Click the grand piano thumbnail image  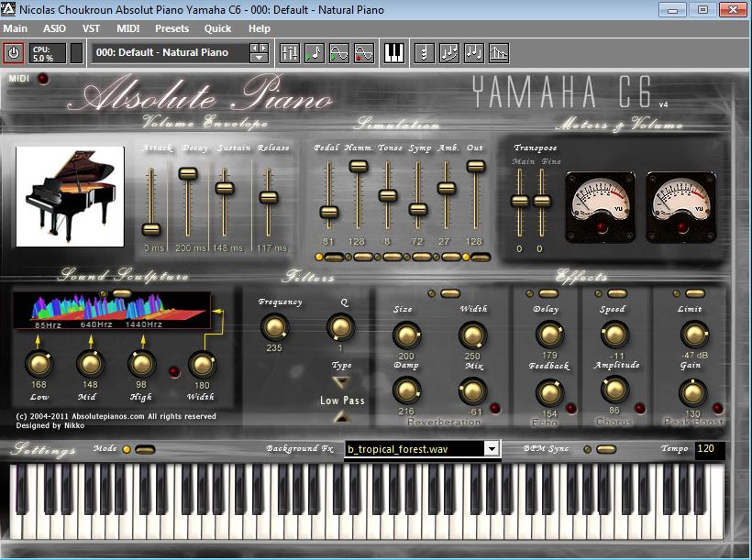coord(70,196)
